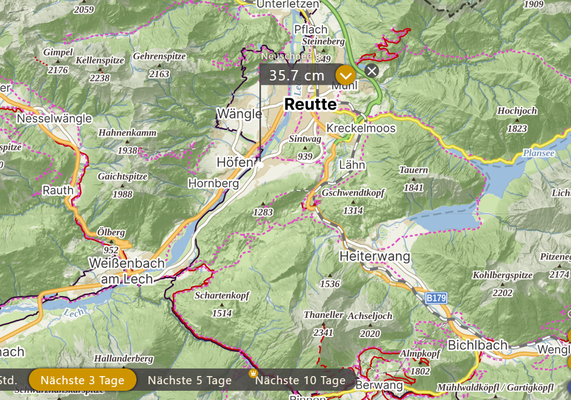
Task: Select the Nächste 3 Tage tab
Action: 82,380
